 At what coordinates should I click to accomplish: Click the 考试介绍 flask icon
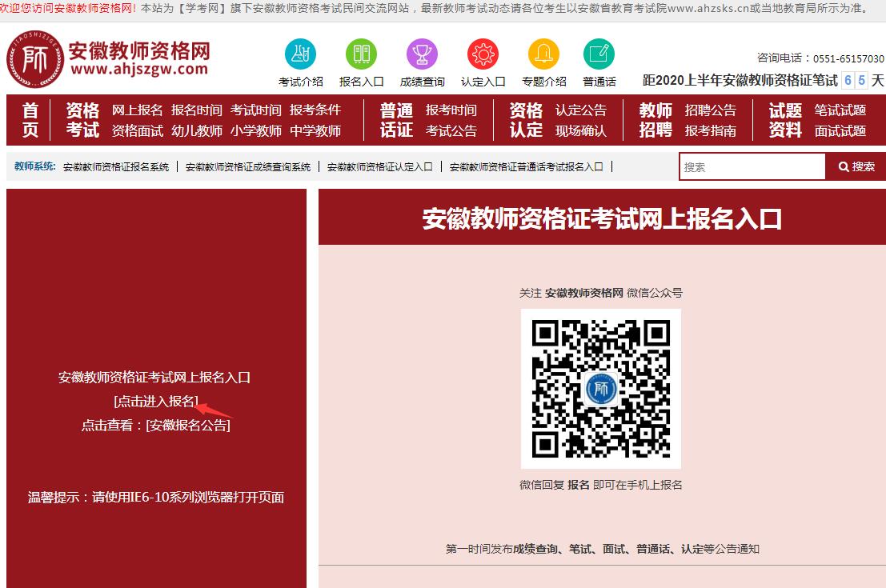pos(300,54)
